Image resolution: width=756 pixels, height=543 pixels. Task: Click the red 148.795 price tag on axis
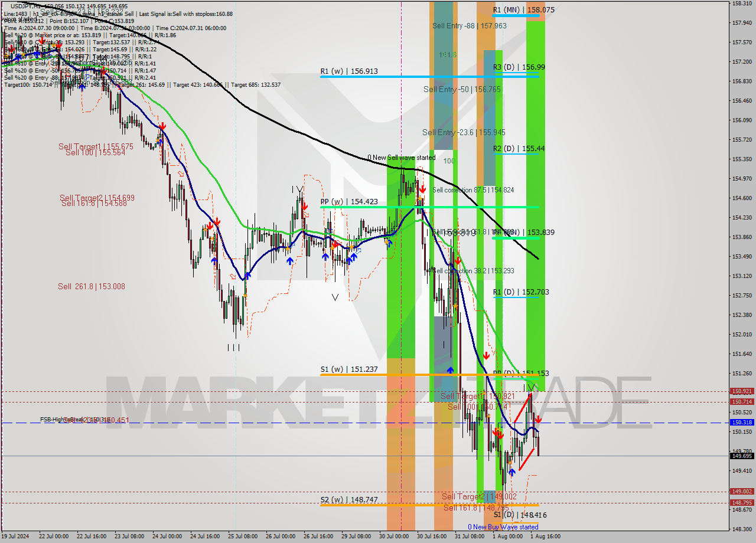point(742,503)
